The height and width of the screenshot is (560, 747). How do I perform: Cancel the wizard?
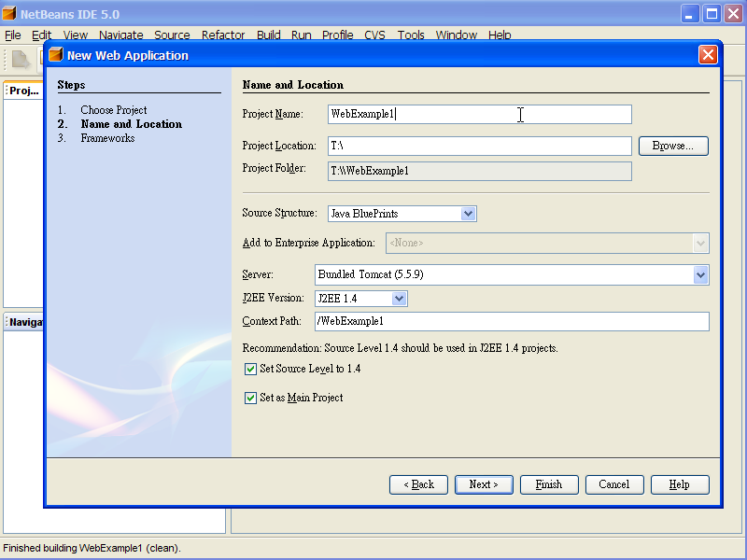coord(614,484)
